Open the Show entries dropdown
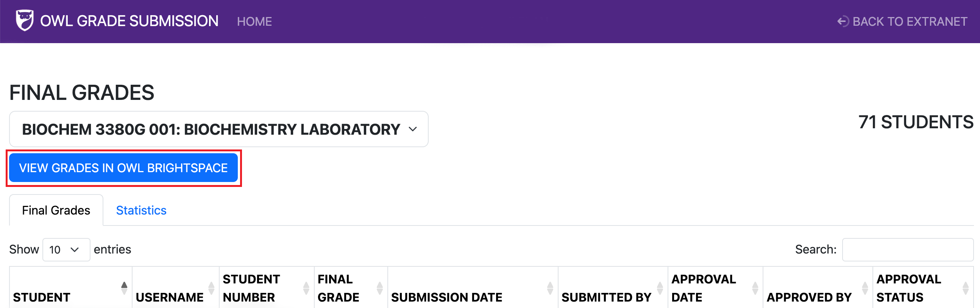The image size is (980, 308). pos(66,249)
